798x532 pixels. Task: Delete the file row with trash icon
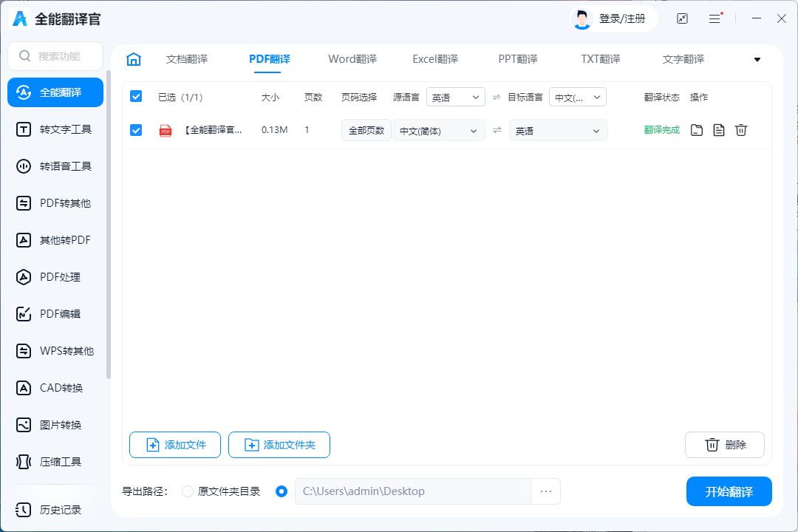pos(741,130)
